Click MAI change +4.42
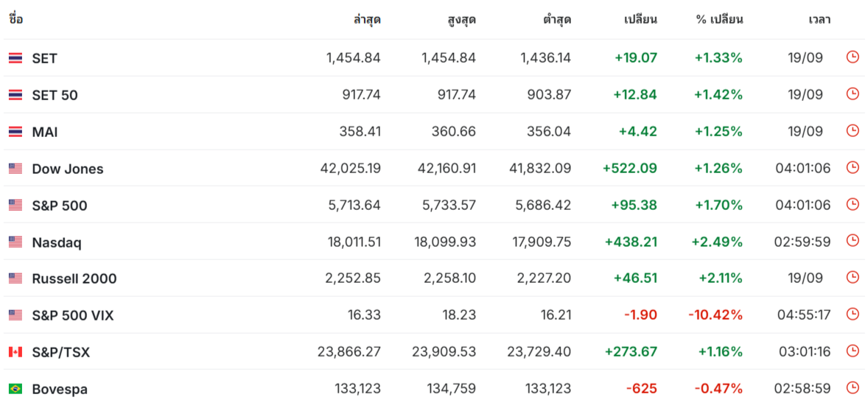 (638, 131)
